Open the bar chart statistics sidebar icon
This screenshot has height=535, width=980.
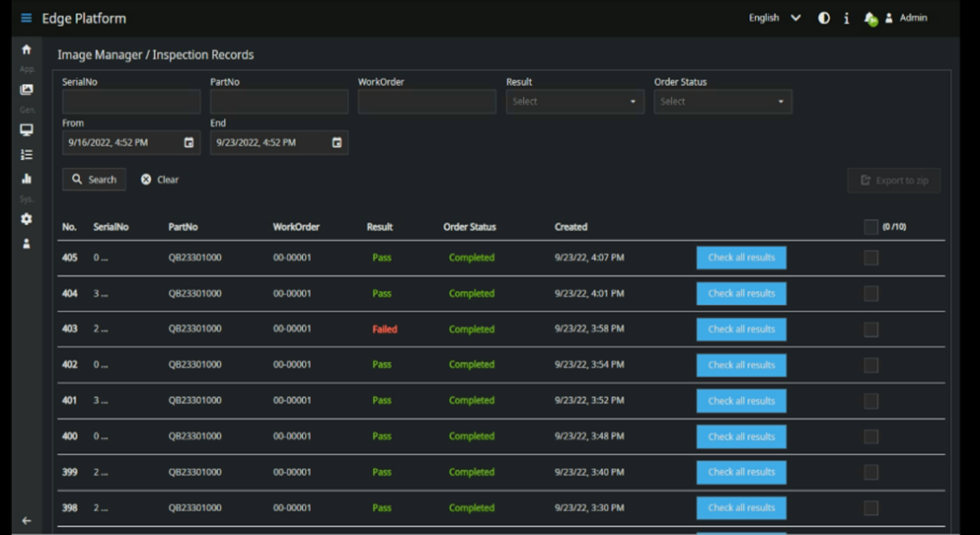(27, 179)
